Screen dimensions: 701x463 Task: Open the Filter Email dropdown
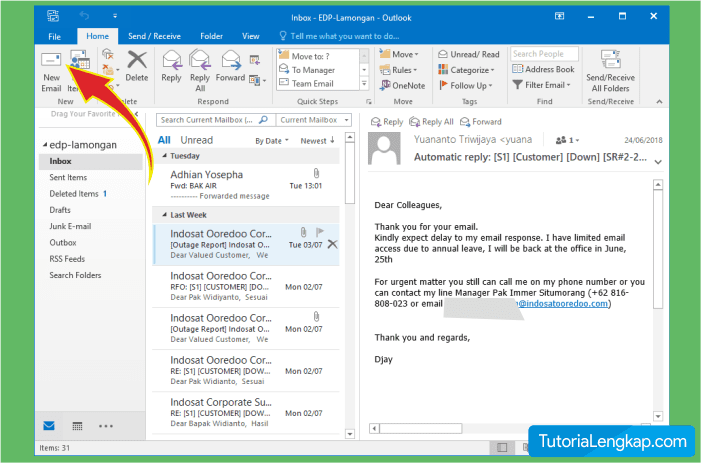point(541,85)
